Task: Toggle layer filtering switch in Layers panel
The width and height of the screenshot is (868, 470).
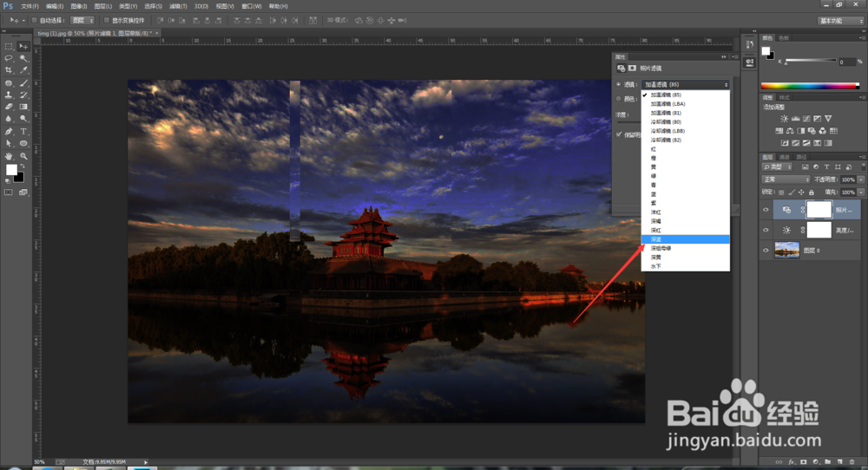Action: point(863,167)
